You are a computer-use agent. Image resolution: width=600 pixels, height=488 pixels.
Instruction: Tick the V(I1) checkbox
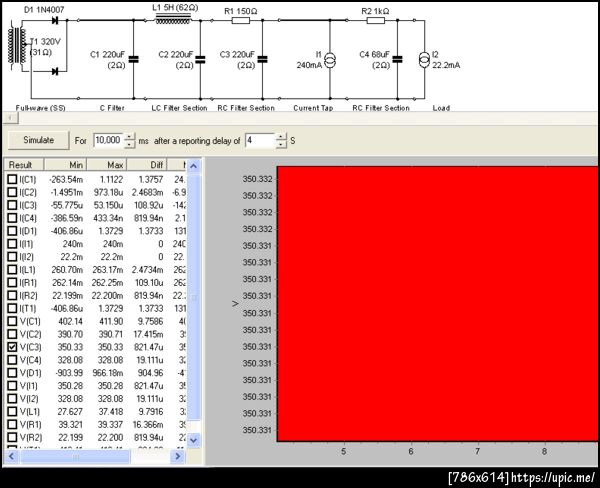(13, 385)
